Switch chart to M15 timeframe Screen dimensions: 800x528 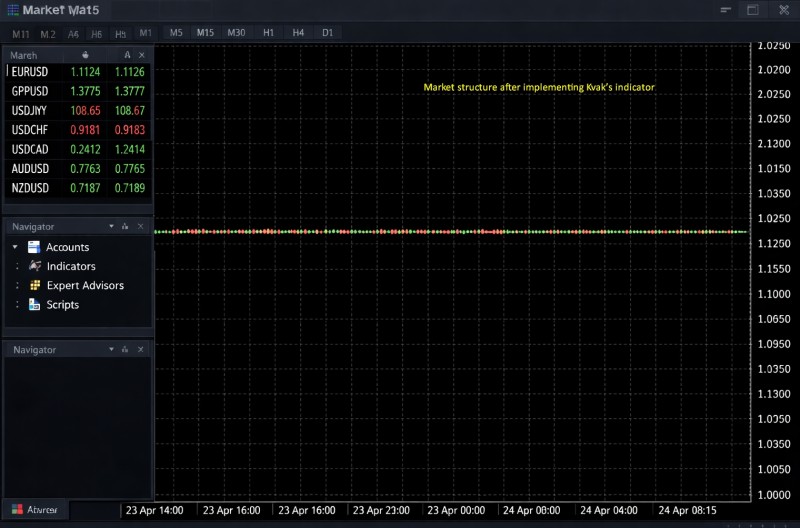205,33
